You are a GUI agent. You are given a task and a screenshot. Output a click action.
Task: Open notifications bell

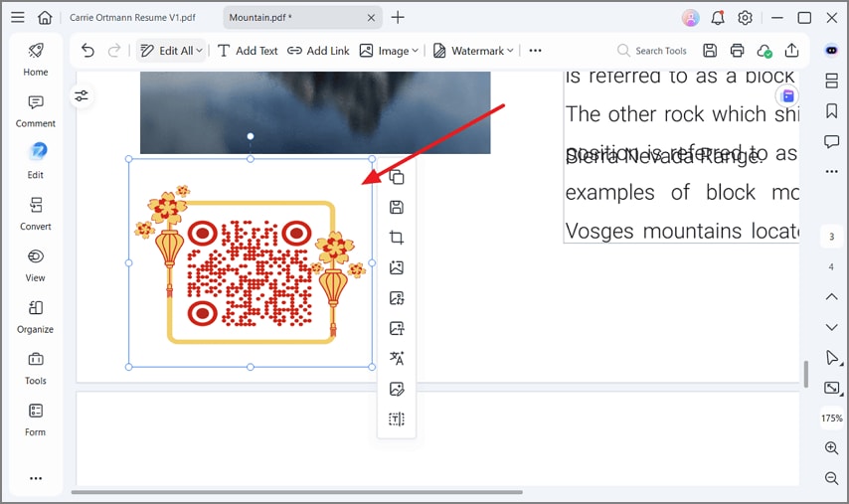click(x=718, y=18)
